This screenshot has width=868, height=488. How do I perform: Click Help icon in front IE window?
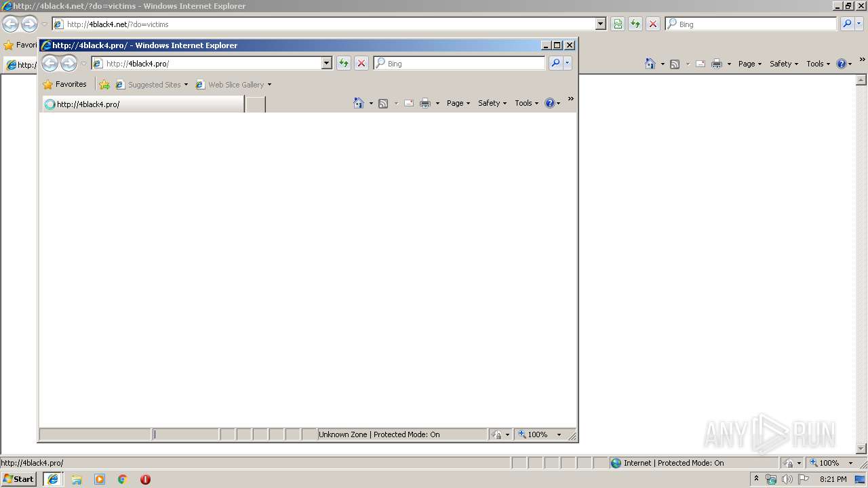[x=549, y=103]
